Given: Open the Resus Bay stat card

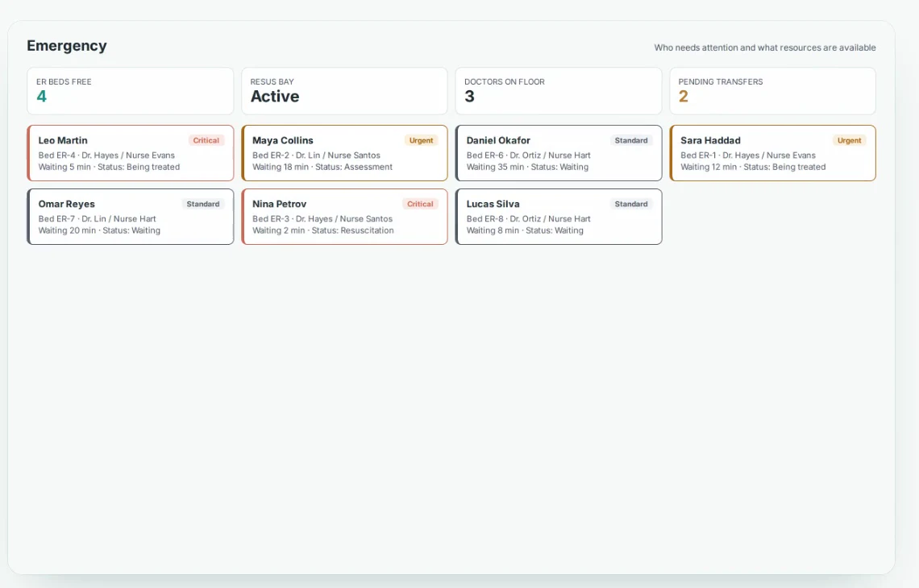Looking at the screenshot, I should click(345, 91).
